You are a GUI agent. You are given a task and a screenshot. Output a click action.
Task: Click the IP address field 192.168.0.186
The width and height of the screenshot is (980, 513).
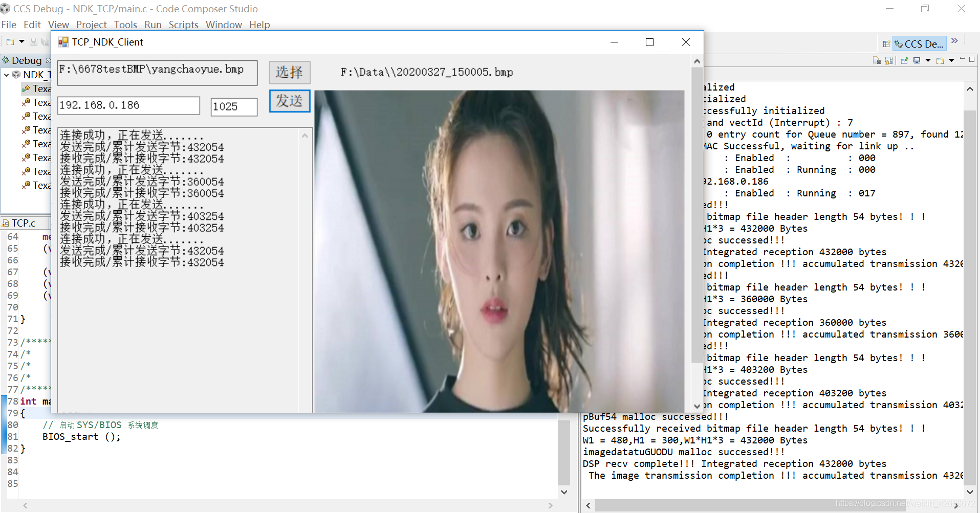tap(128, 105)
